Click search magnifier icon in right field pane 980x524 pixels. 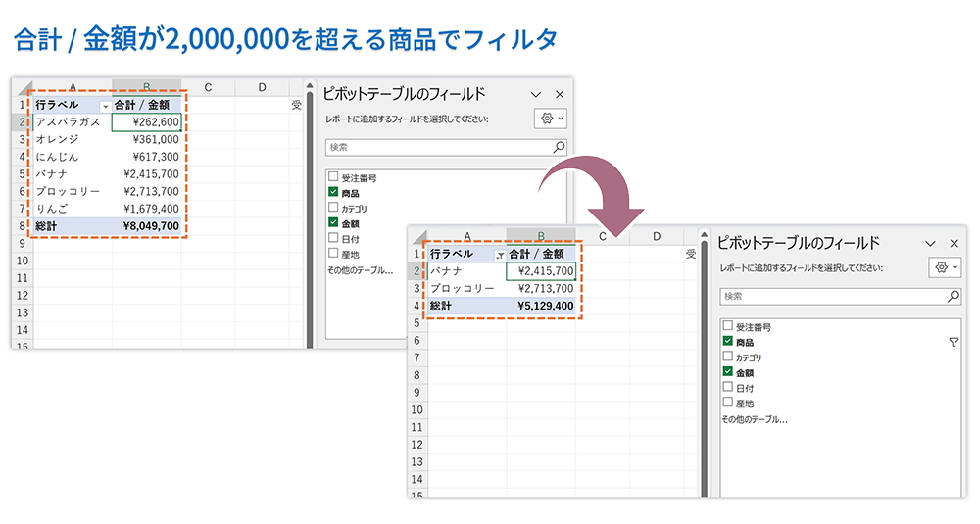[953, 296]
